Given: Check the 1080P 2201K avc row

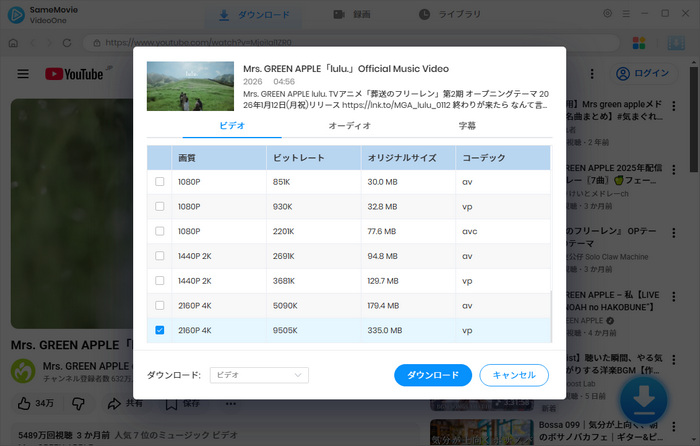Looking at the screenshot, I should 159,231.
